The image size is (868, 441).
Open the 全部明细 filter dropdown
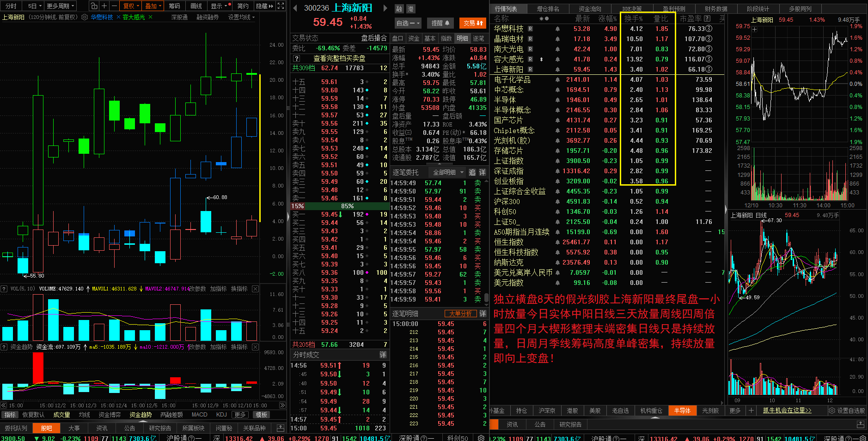pos(448,172)
